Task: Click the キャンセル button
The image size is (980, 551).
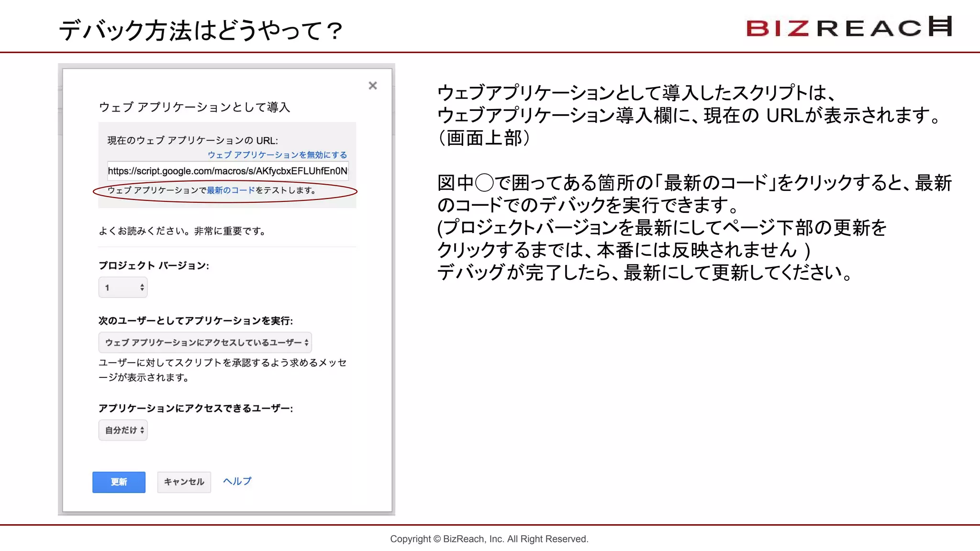Action: tap(184, 482)
